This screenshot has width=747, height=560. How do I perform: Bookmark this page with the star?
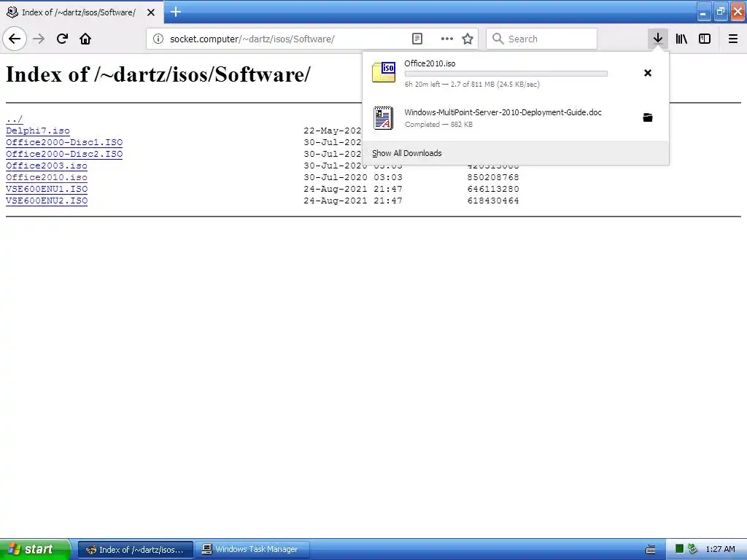[x=468, y=39]
